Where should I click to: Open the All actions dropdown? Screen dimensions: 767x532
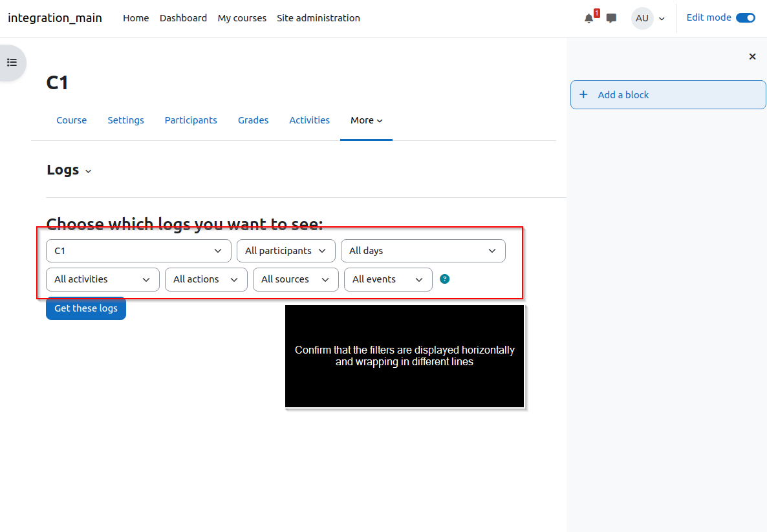click(206, 279)
